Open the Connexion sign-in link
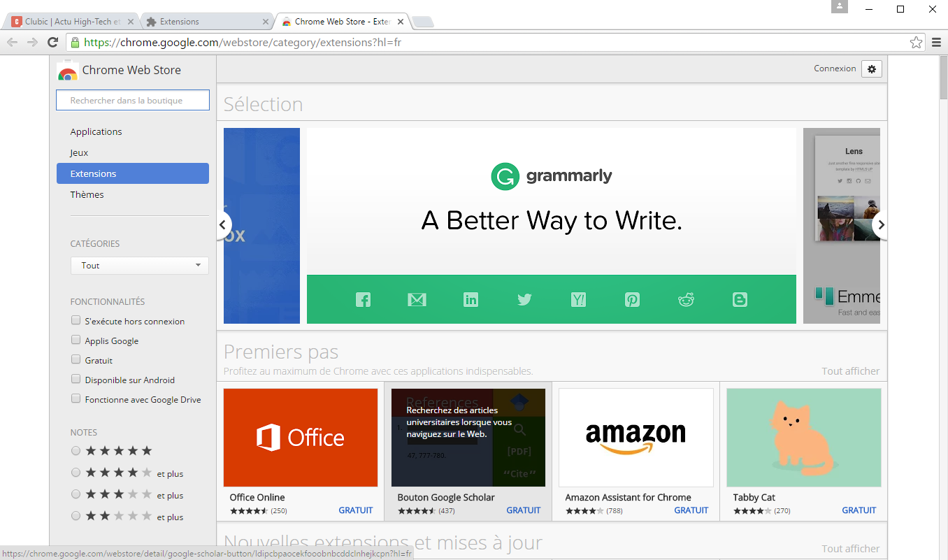The width and height of the screenshot is (948, 560). pos(835,69)
